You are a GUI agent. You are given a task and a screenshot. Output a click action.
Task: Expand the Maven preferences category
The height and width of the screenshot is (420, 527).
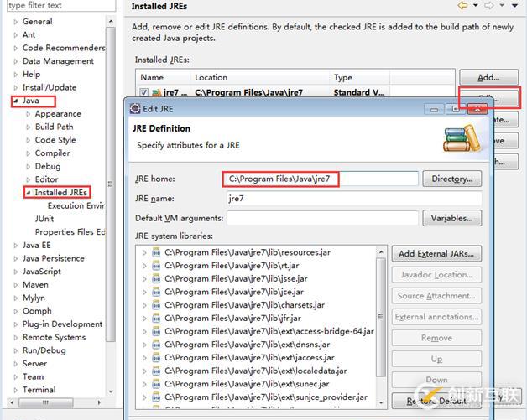(x=15, y=285)
